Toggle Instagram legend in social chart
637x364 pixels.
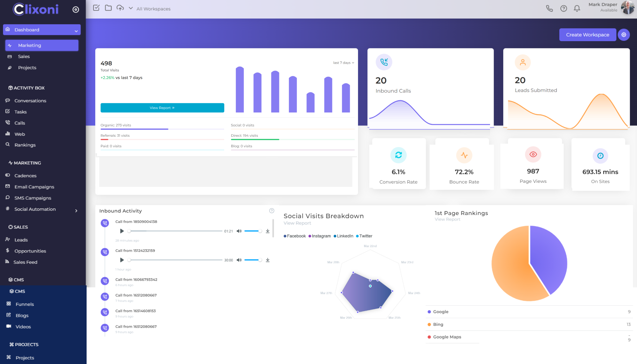(x=319, y=236)
